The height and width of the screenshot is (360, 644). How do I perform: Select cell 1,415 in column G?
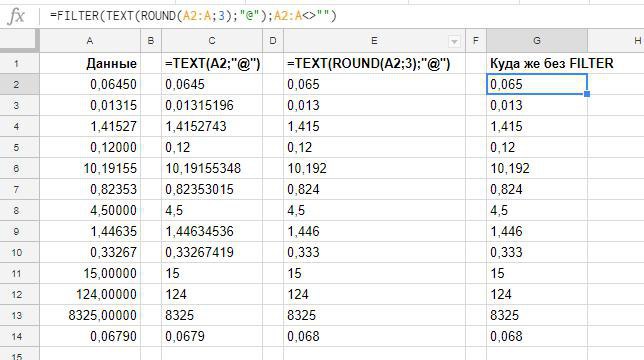click(537, 126)
